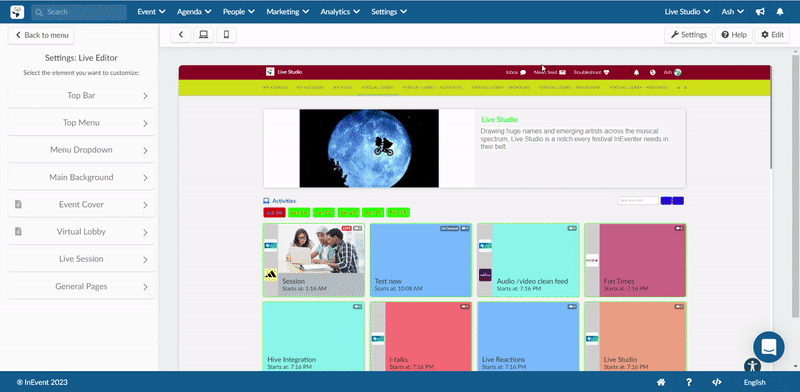This screenshot has height=392, width=800.
Task: Click the code brackets icon in footer
Action: tap(716, 382)
